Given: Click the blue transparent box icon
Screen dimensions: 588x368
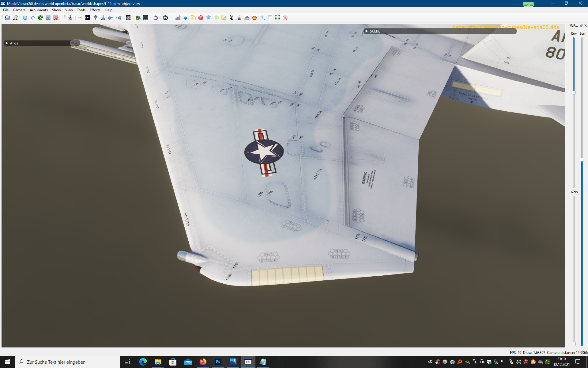Looking at the screenshot, I should coord(209,18).
